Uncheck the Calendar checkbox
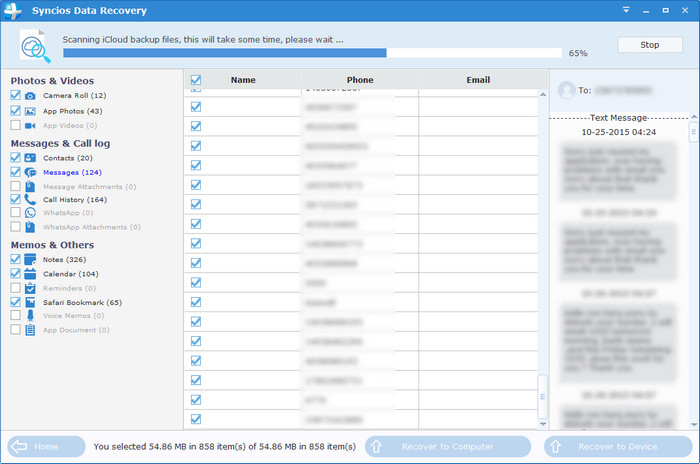 [x=16, y=273]
